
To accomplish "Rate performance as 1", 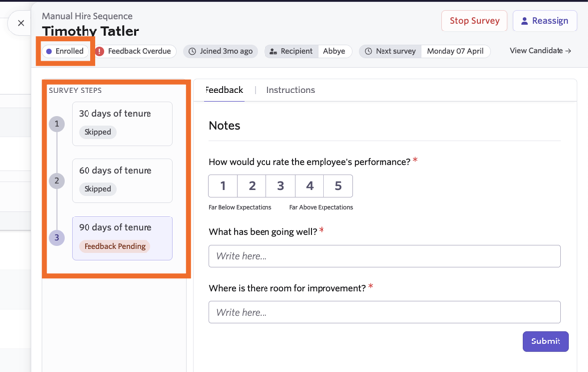I will click(x=223, y=186).
